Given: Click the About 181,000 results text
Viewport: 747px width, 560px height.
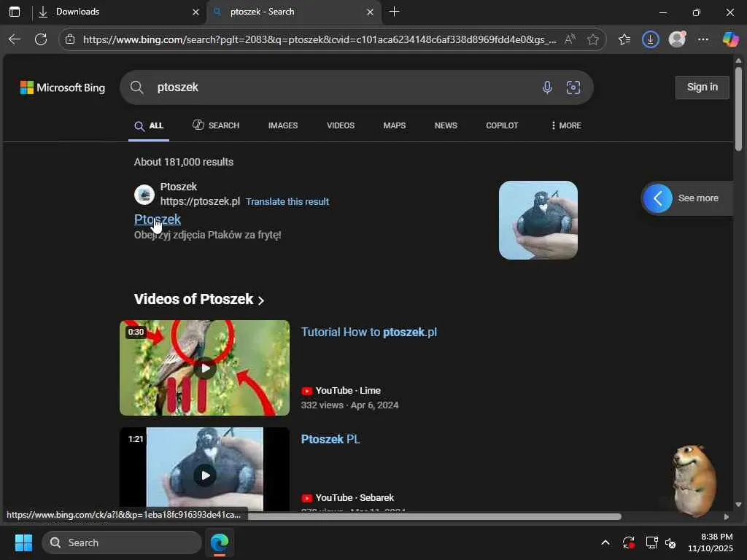Looking at the screenshot, I should [x=184, y=163].
